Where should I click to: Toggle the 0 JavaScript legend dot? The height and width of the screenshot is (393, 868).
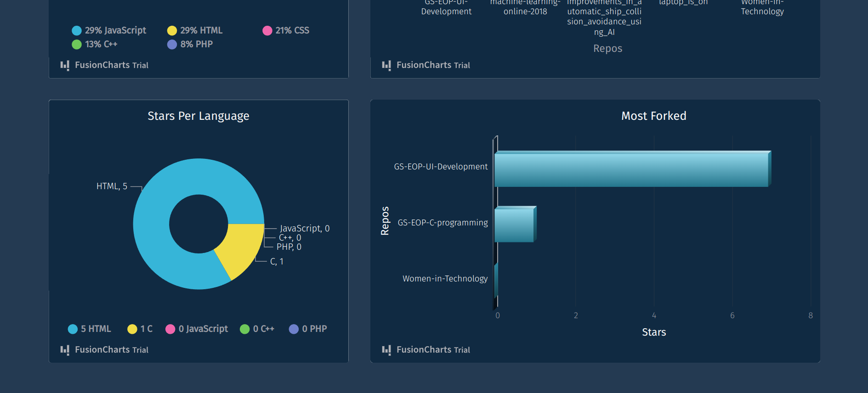click(170, 329)
